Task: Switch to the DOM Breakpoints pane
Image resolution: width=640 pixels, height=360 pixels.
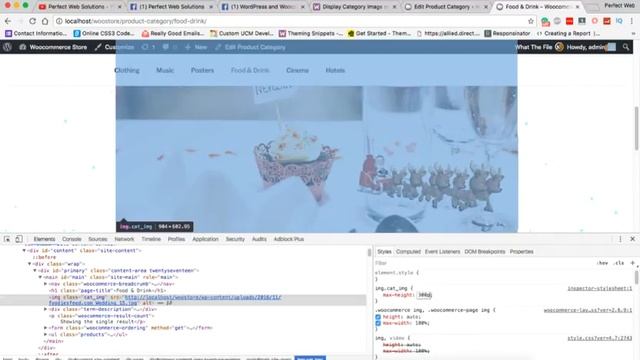Action: click(485, 252)
